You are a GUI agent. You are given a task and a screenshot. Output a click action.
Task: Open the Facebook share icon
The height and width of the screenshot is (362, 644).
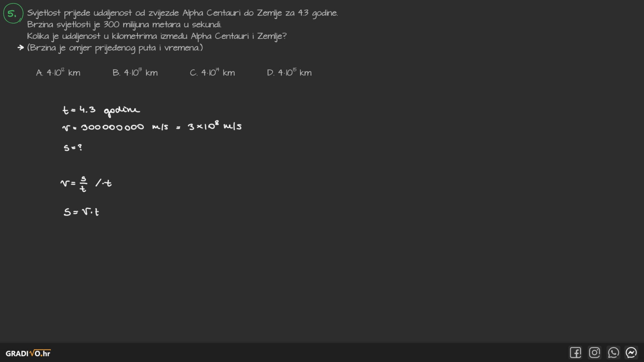click(575, 353)
